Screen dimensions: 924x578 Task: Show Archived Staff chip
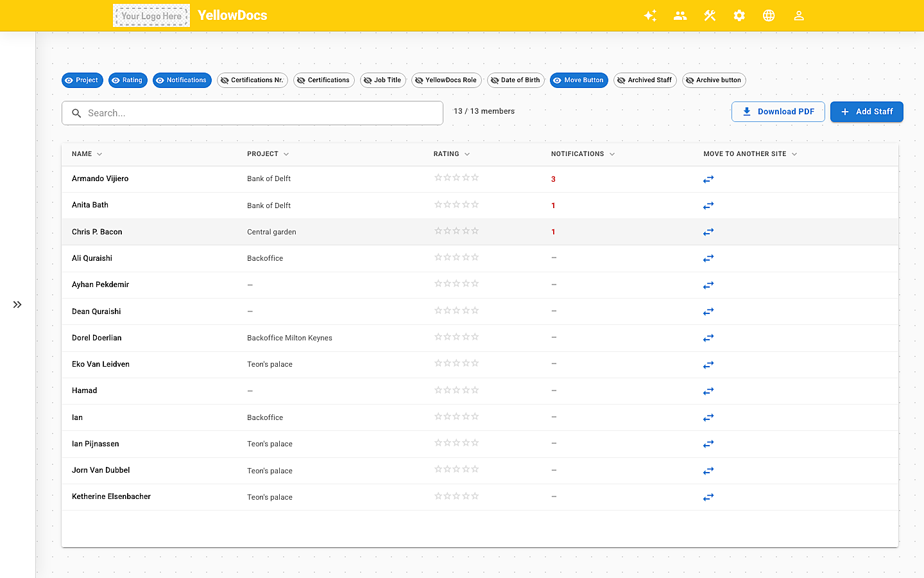pos(645,80)
